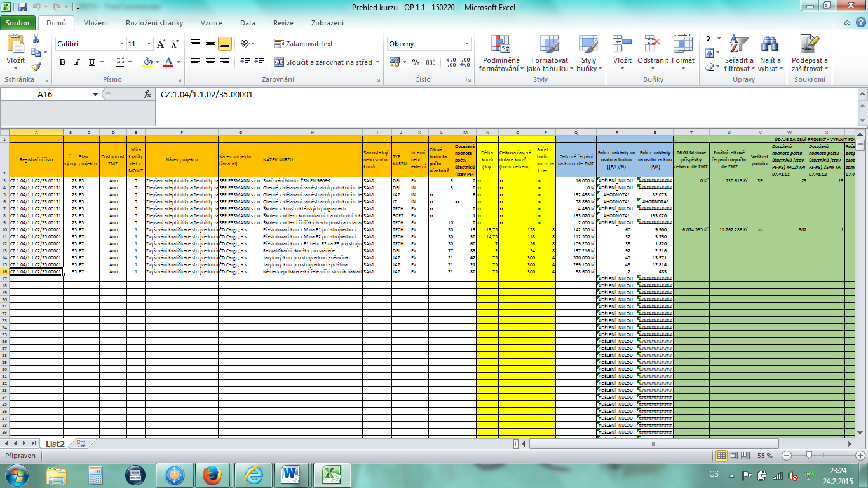Viewport: 868px width, 488px height.
Task: Open the text orientation dropdown
Action: pyautogui.click(x=248, y=44)
